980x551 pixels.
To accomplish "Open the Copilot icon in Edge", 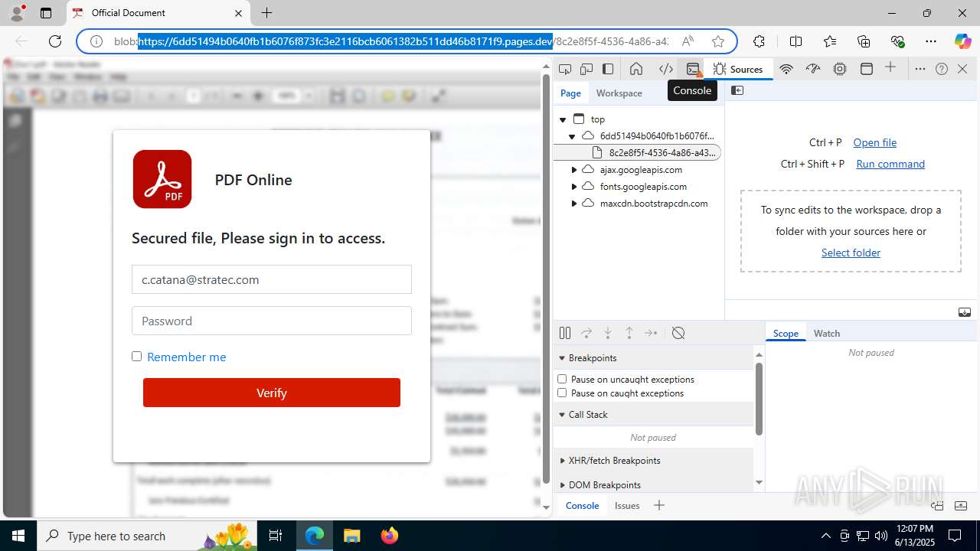I will [x=962, y=41].
